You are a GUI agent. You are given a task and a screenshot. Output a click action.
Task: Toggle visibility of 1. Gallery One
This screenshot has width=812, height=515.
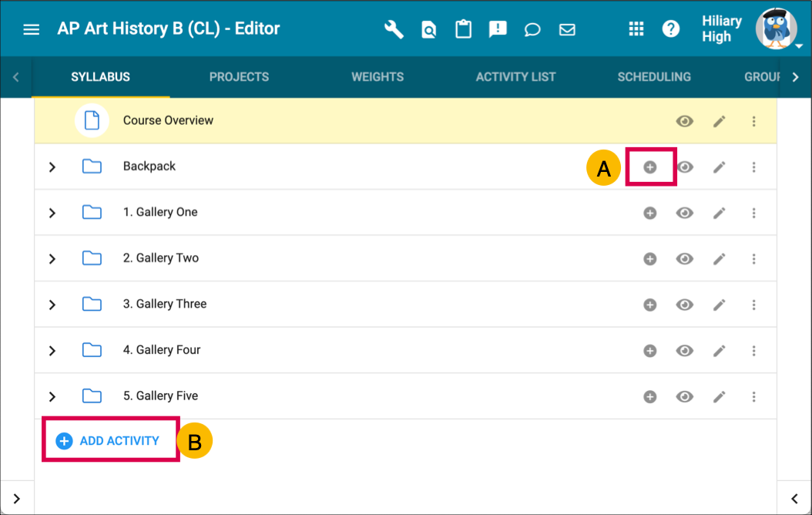[685, 213]
